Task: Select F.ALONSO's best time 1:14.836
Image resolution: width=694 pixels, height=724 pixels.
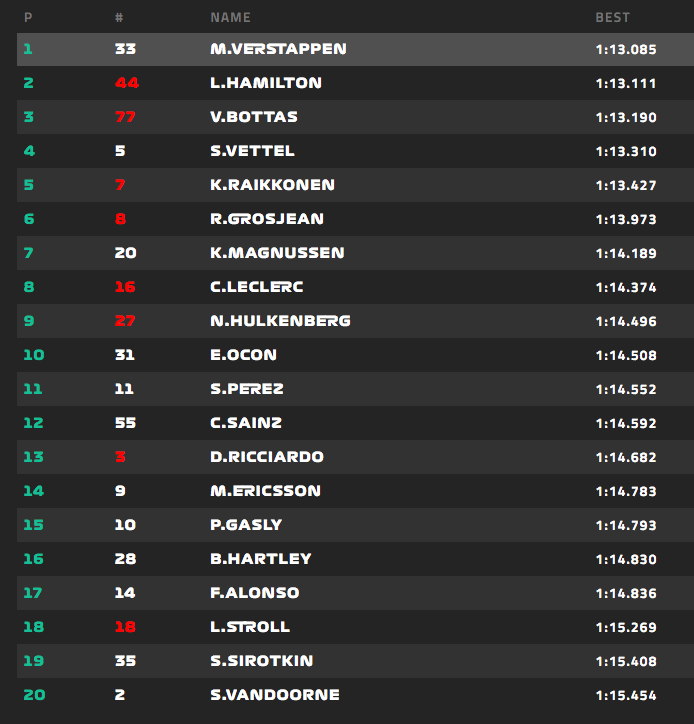Action: [x=626, y=593]
